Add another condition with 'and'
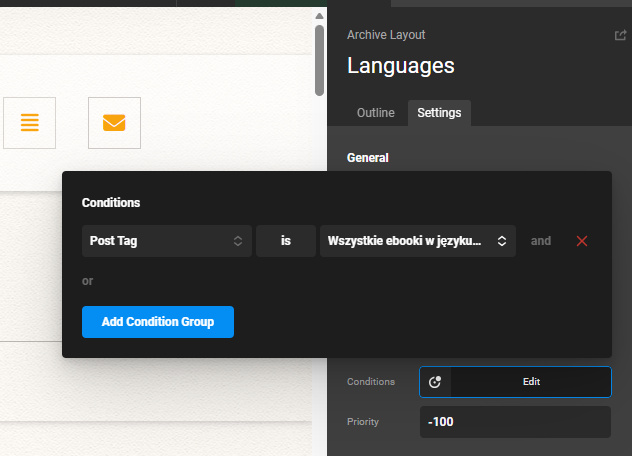632x456 pixels. pos(541,241)
